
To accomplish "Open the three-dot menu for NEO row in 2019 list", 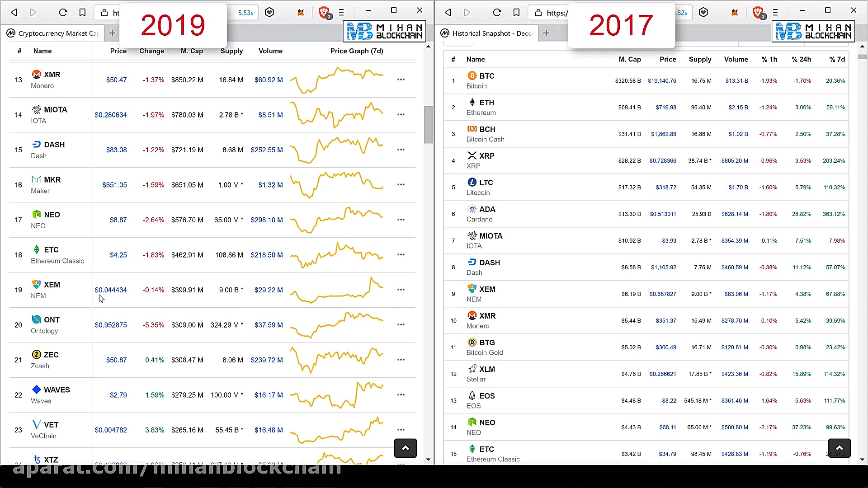I will [401, 220].
